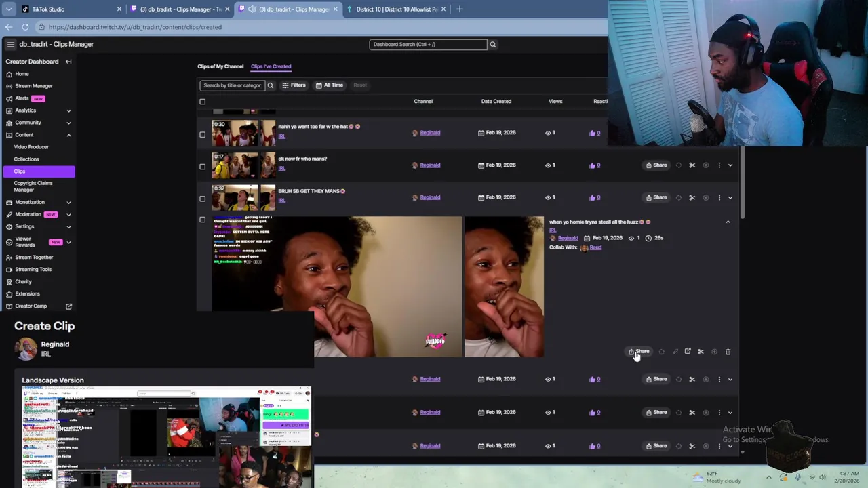Click the page vertical scrollbar
Viewport: 868px width, 488px height.
[x=743, y=183]
